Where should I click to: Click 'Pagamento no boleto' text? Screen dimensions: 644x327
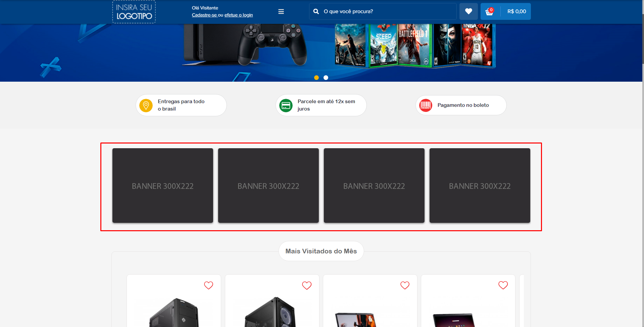[463, 105]
